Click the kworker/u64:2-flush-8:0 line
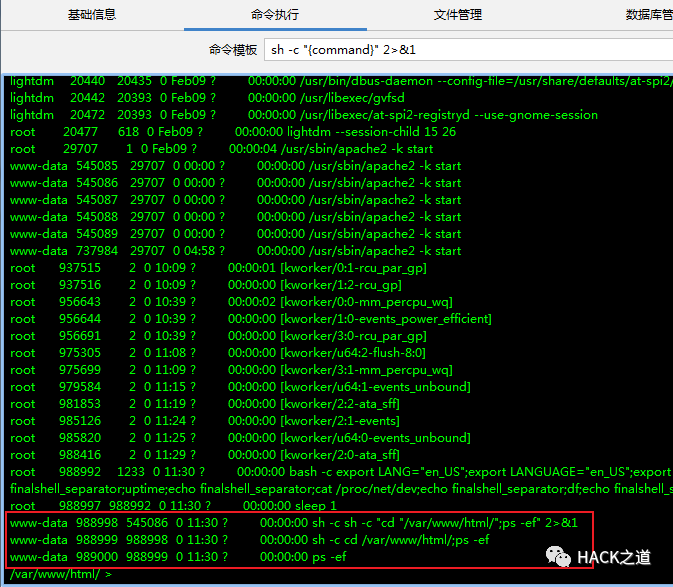The width and height of the screenshot is (673, 587). [x=218, y=353]
